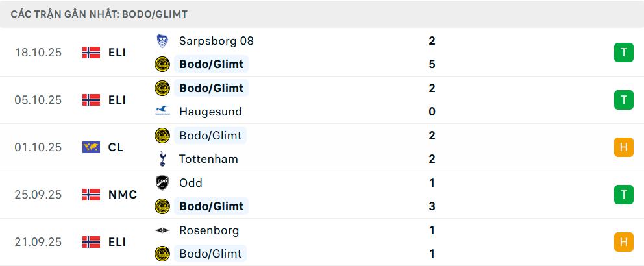
Task: Click the Tottenham club crest
Action: pyautogui.click(x=162, y=159)
